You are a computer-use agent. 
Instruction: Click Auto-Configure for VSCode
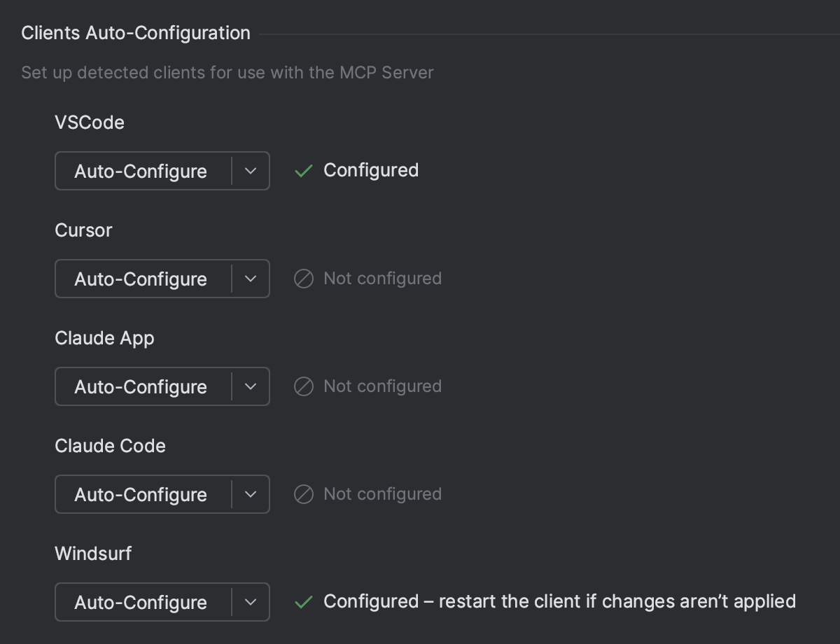(141, 171)
